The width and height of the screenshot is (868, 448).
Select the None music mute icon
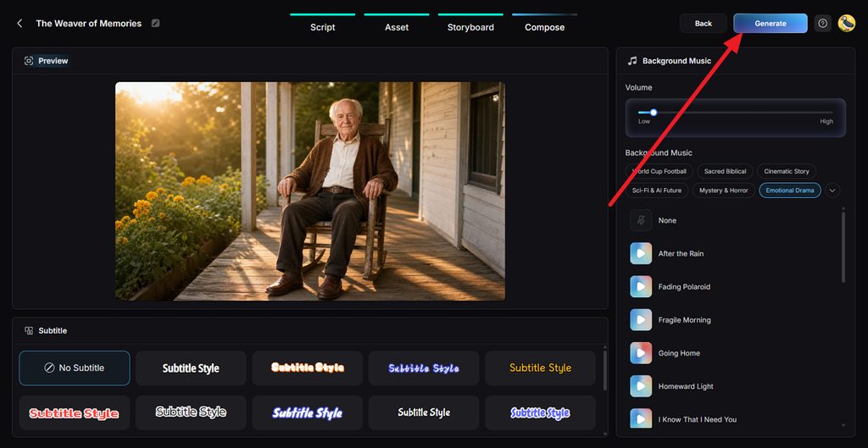[x=641, y=220]
